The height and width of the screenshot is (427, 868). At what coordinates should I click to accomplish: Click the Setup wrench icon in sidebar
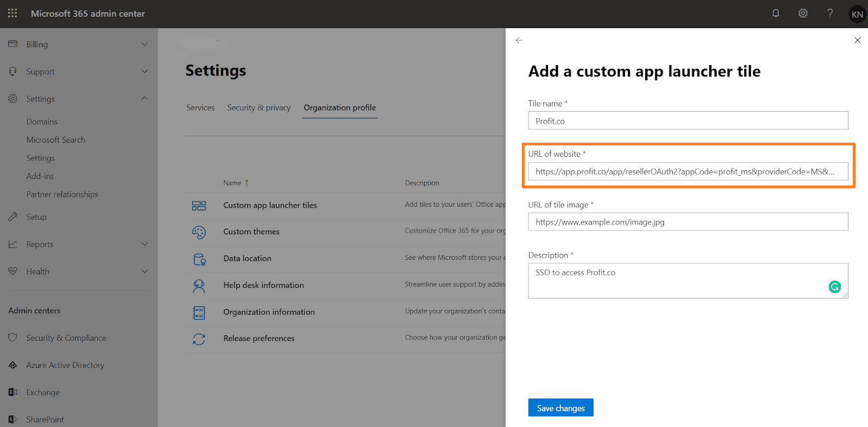(13, 216)
